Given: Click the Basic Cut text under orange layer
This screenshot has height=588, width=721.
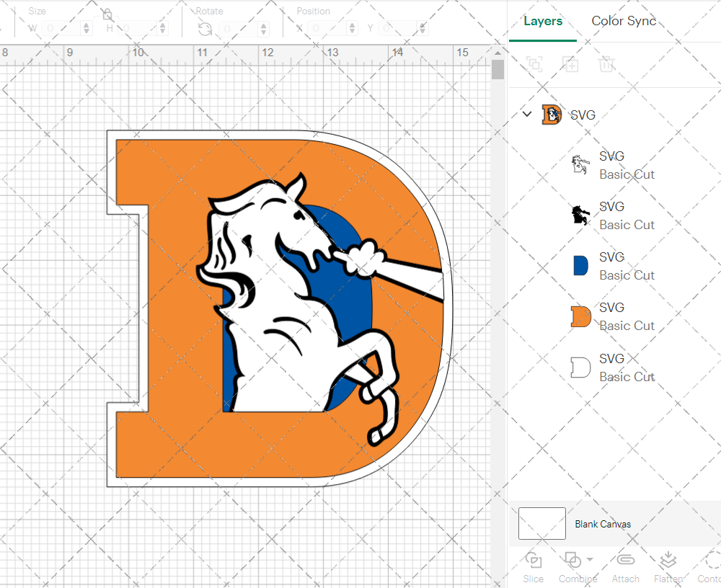Looking at the screenshot, I should point(627,326).
